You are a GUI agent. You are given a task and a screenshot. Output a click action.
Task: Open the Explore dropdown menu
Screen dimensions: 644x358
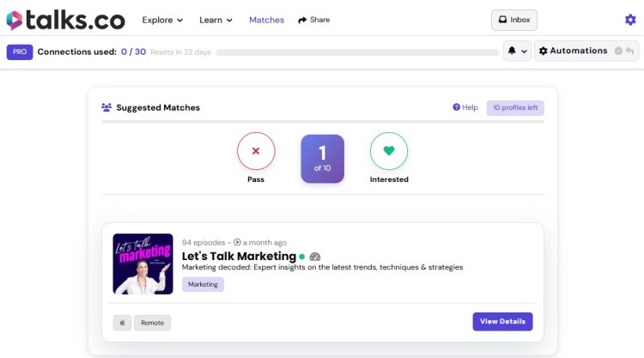point(162,20)
